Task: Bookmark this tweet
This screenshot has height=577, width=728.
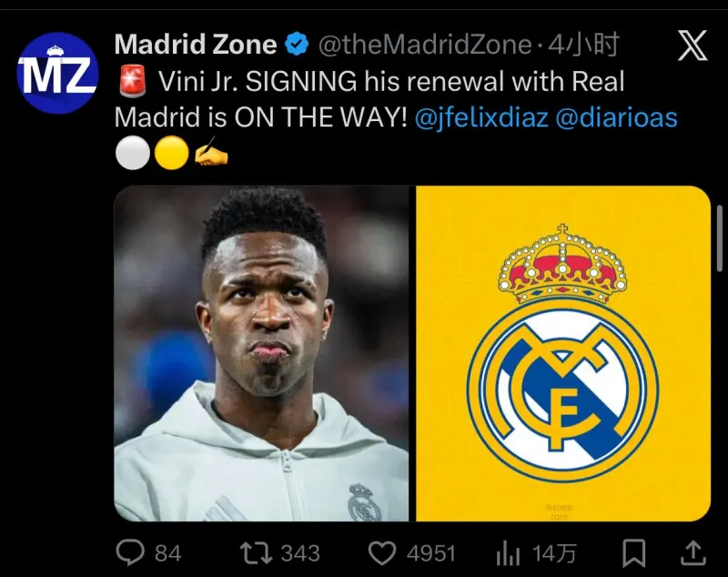Action: click(633, 552)
